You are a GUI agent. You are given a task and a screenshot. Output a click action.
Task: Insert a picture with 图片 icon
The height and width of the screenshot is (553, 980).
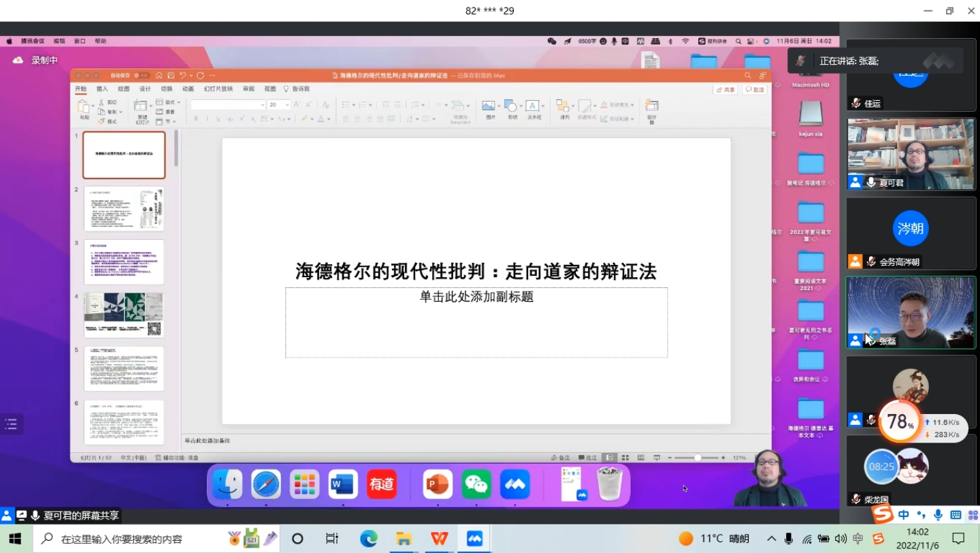pos(489,106)
